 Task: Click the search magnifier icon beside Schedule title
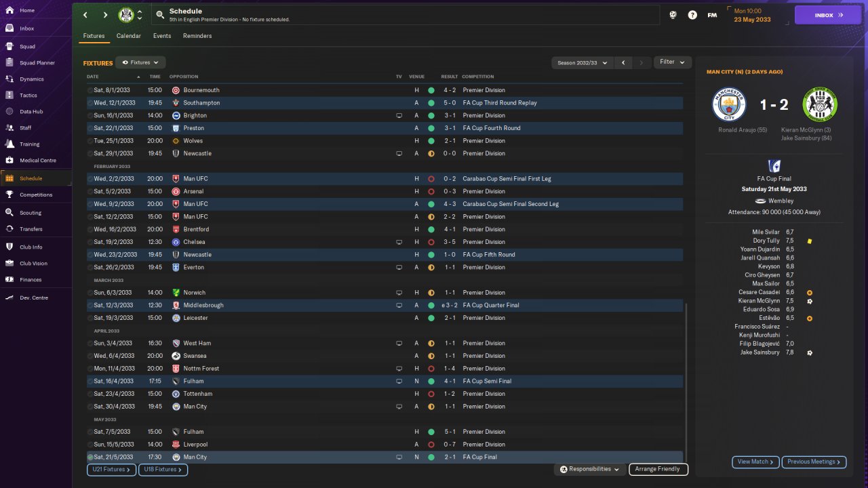[x=159, y=14]
